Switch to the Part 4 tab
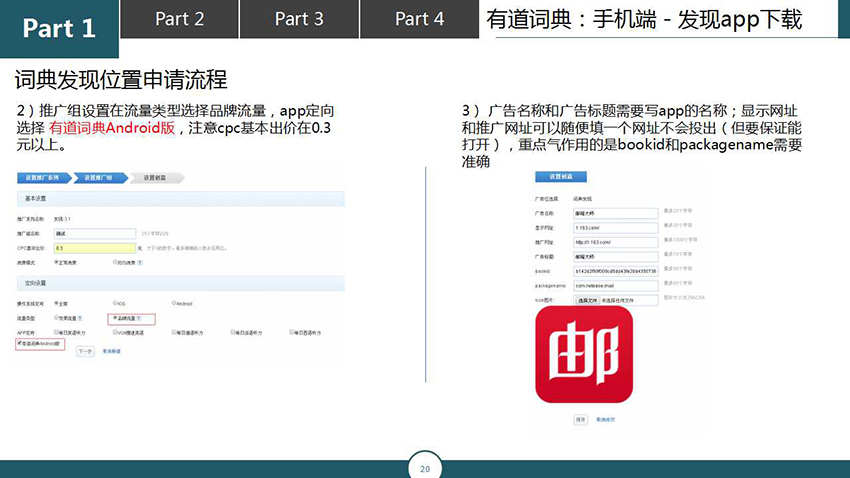 [420, 19]
